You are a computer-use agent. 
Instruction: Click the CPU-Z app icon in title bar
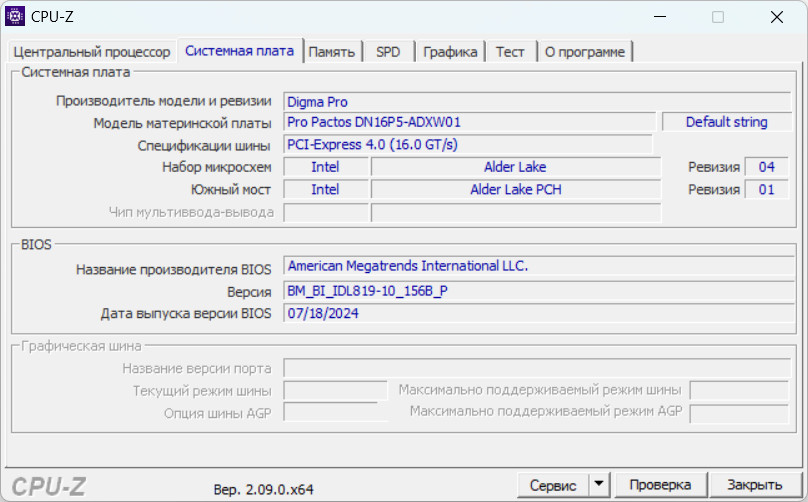tap(15, 16)
